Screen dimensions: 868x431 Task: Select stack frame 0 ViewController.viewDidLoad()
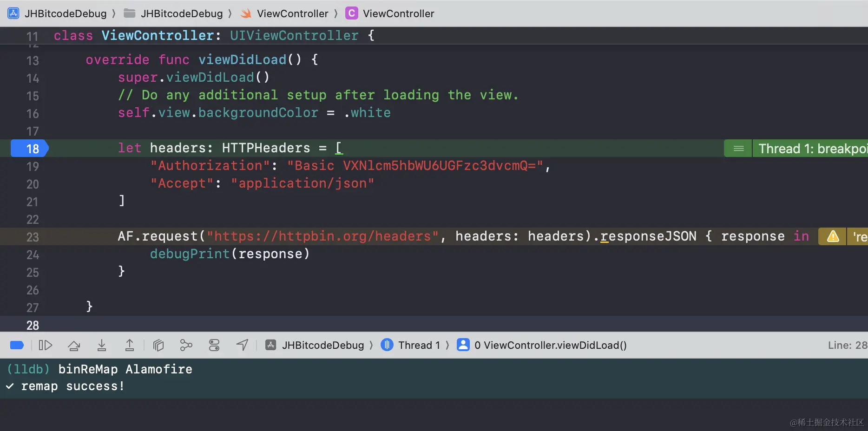pos(551,345)
